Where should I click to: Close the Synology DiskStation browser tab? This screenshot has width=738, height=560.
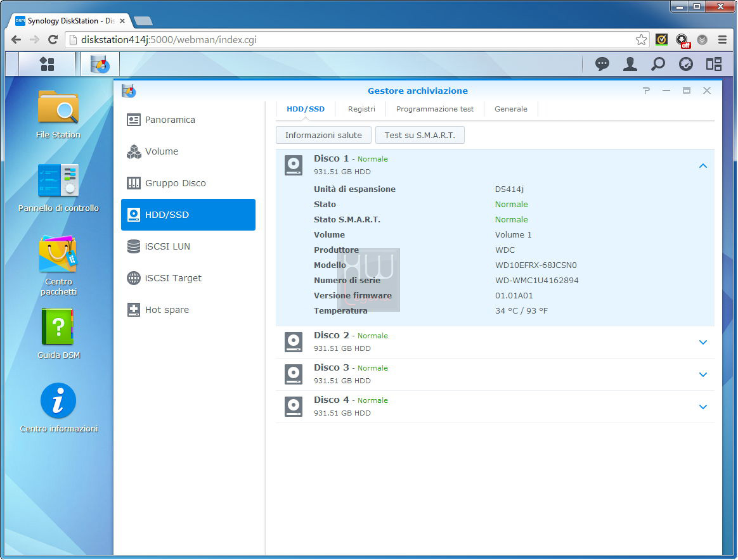click(x=122, y=21)
